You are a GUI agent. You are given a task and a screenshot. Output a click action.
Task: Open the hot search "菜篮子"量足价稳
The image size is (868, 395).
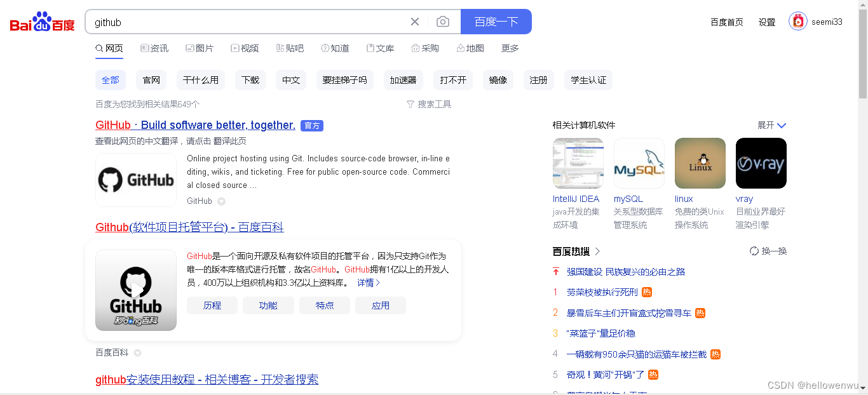click(x=601, y=333)
